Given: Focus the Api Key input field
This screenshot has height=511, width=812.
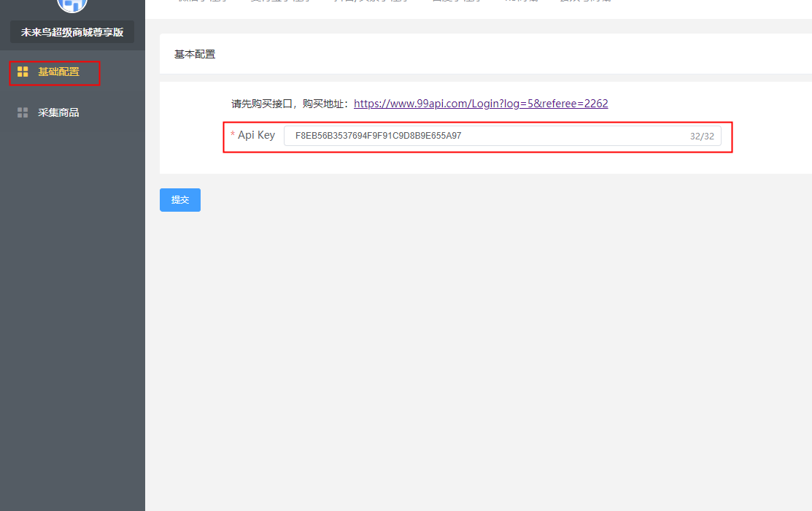Looking at the screenshot, I should pos(482,136).
